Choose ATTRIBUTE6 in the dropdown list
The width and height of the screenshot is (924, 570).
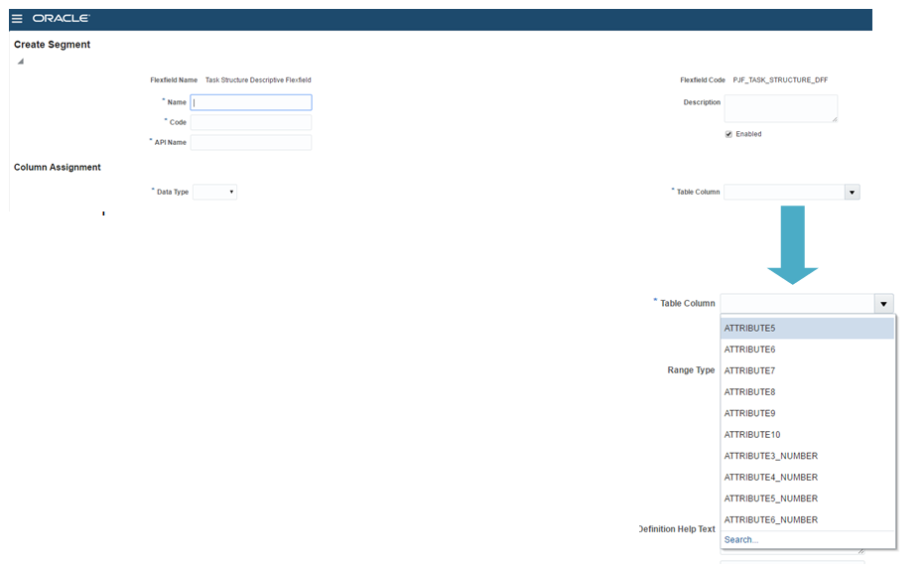click(x=807, y=350)
